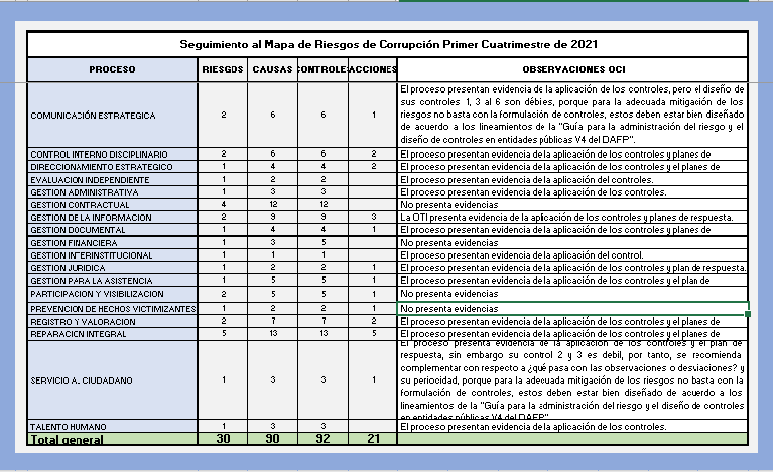The height and width of the screenshot is (472, 773).
Task: Select the CONTROL INTERNO DISCIPLINARIO cell
Action: click(x=112, y=154)
